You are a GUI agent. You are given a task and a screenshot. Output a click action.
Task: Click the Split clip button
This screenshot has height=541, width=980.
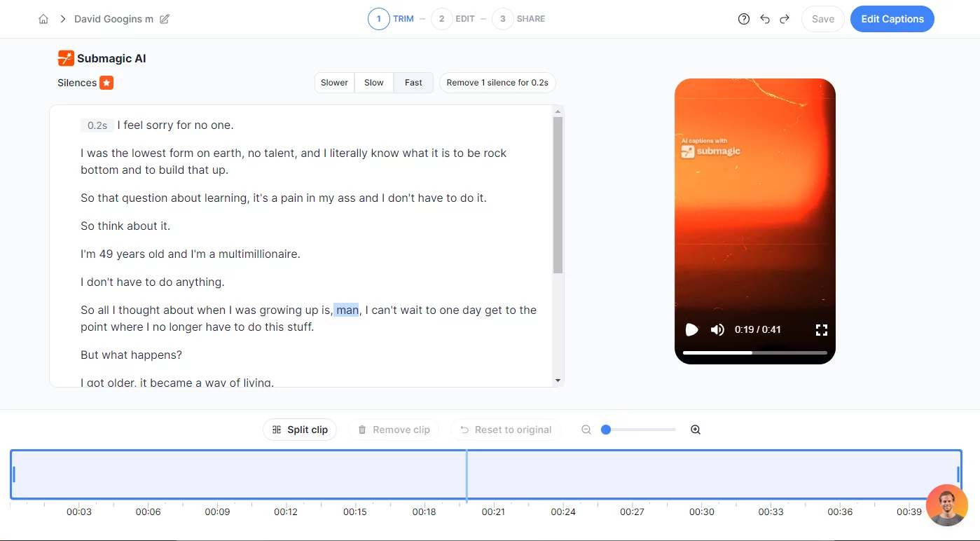[x=300, y=430]
